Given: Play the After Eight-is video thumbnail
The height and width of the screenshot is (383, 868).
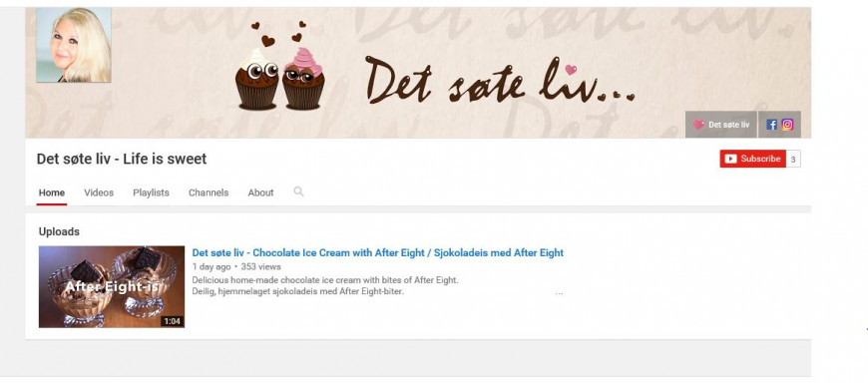Looking at the screenshot, I should [x=112, y=286].
